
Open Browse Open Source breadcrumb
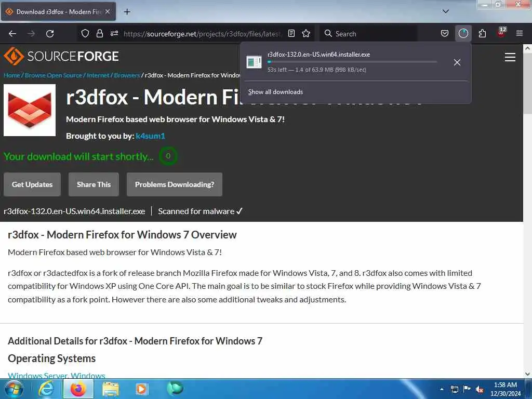pyautogui.click(x=54, y=75)
